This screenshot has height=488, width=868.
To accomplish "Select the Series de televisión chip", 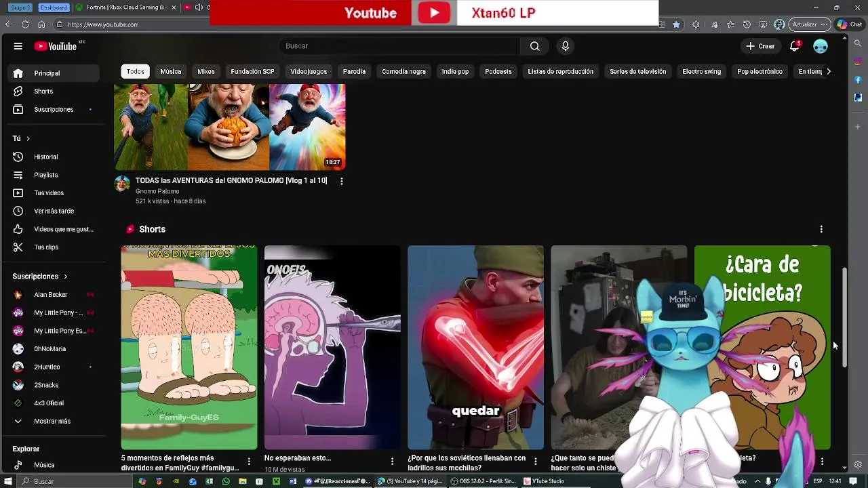I will tap(637, 71).
